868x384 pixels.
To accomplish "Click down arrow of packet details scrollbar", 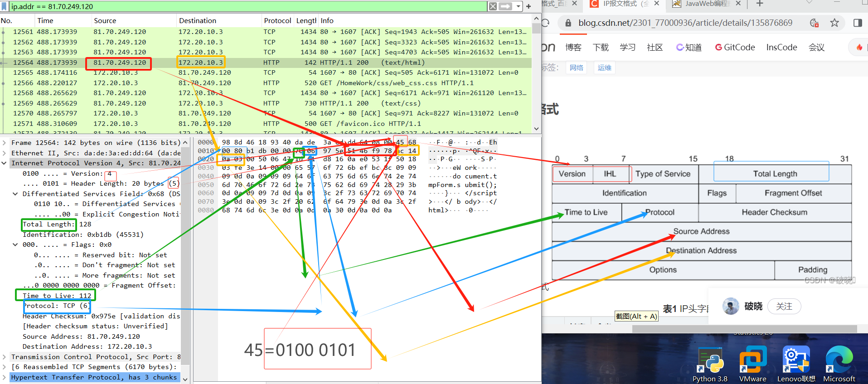I will (x=185, y=379).
